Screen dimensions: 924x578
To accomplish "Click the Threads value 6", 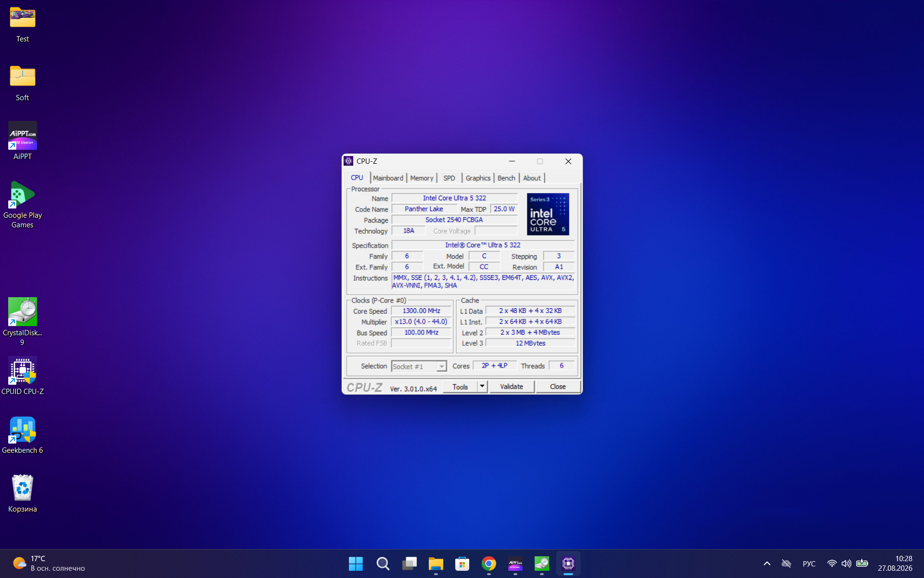I will 562,366.
